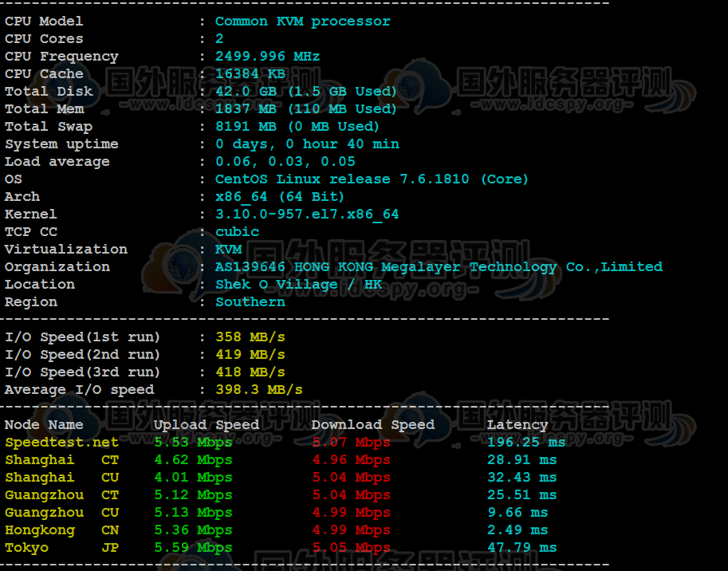728x571 pixels.
Task: Click the '0.06, 0.03, 0.05' load average
Action: (285, 162)
